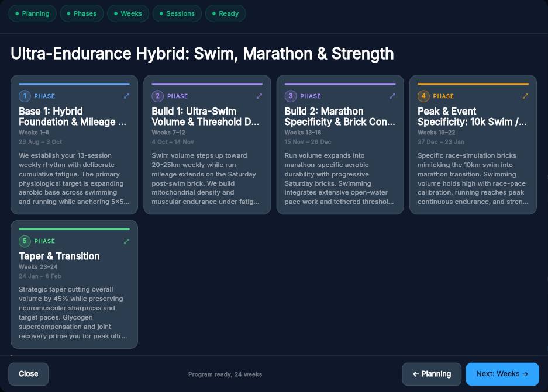
Task: Click the '24 Jan – 6 Feb' date range
Action: 40,276
